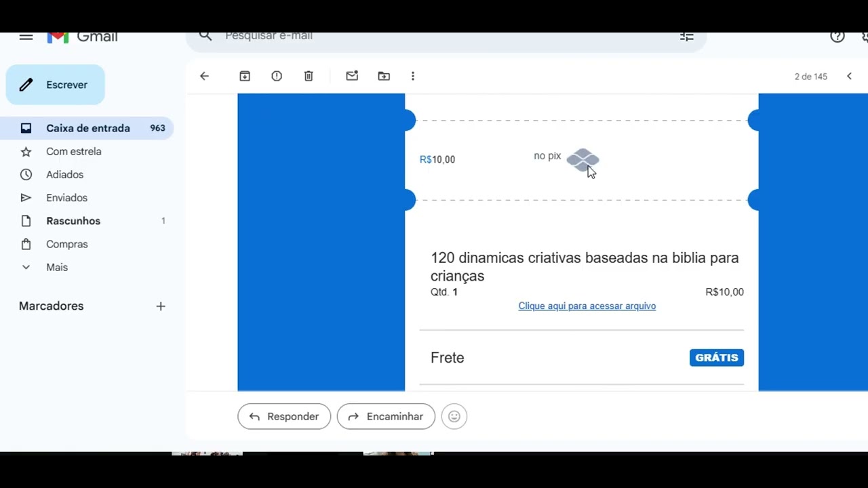This screenshot has width=868, height=488.
Task: Click the GRÁTIS badge
Action: [x=717, y=358]
